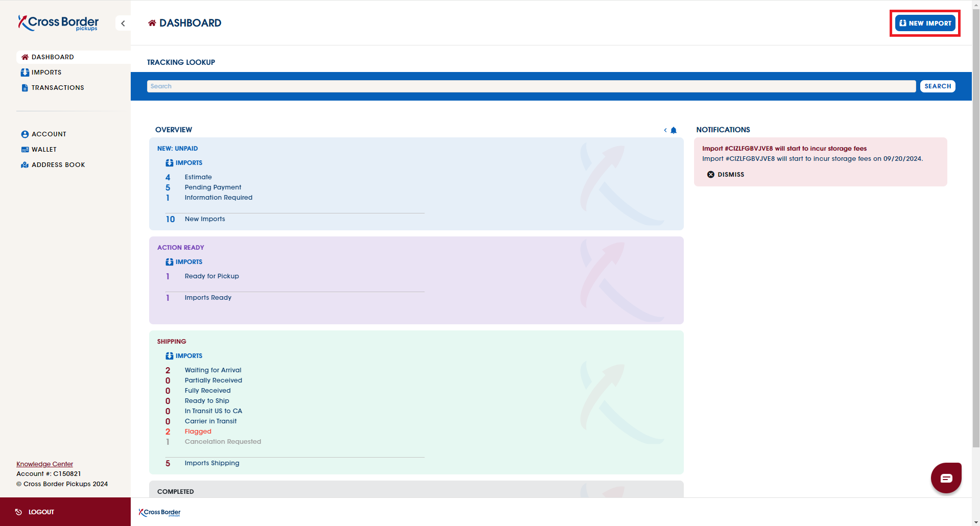The height and width of the screenshot is (526, 980).
Task: Click the Account user icon
Action: tap(25, 134)
